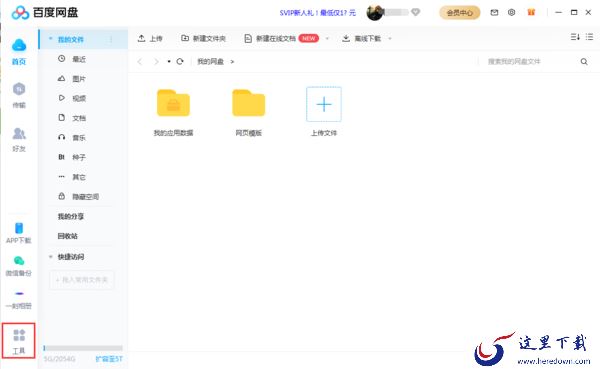Click the search magnifier icon
Viewport: 600px width, 369px height.
[584, 62]
